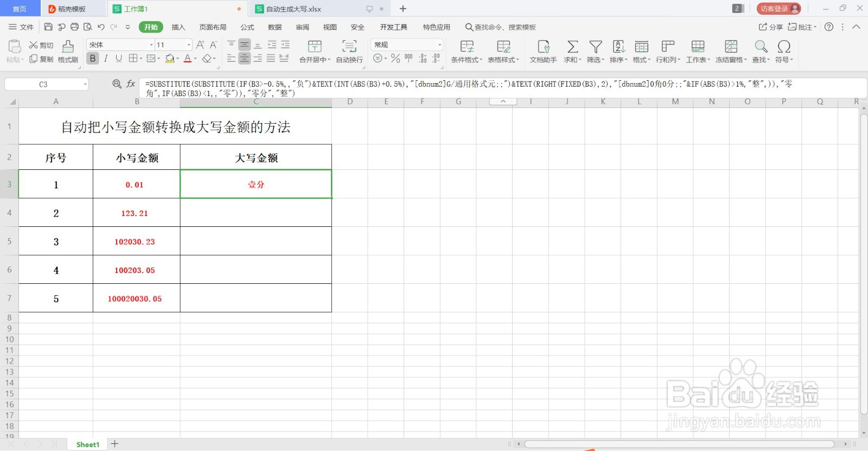
Task: Click the percent style icon
Action: click(395, 59)
